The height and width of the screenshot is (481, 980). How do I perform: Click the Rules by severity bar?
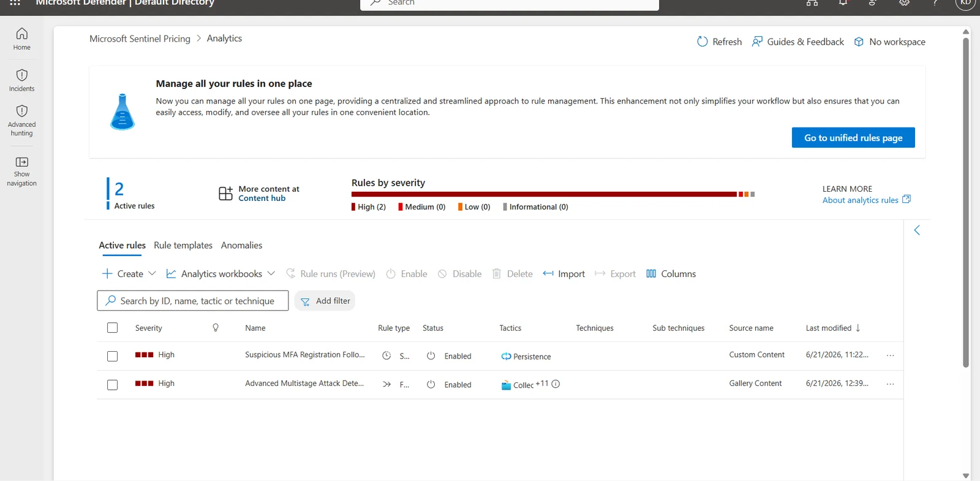pyautogui.click(x=553, y=194)
